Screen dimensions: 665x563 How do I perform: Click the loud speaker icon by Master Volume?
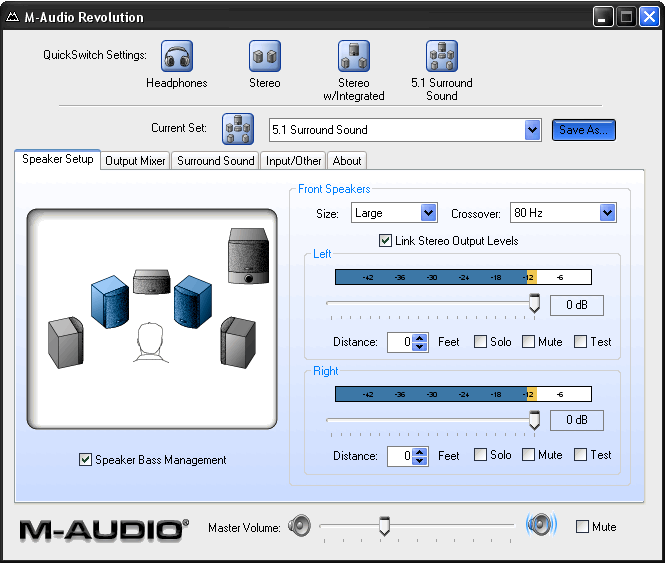coord(541,524)
